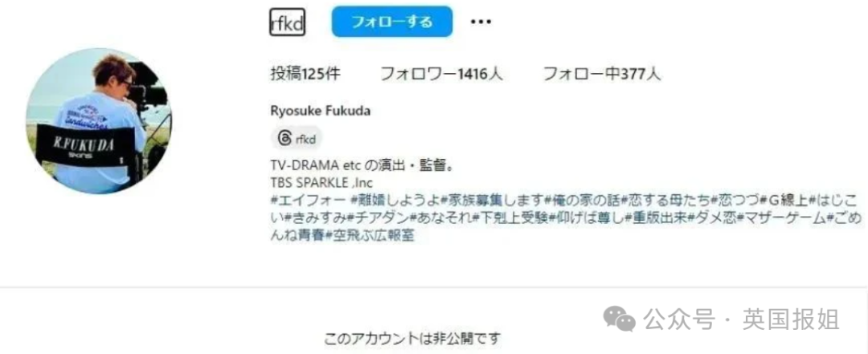
Task: Open the #エイフォー hashtag link
Action: coord(309,200)
